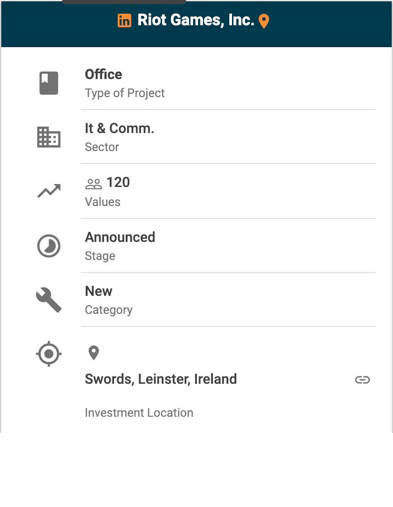
Task: Click the 120 jobs value
Action: tap(118, 182)
